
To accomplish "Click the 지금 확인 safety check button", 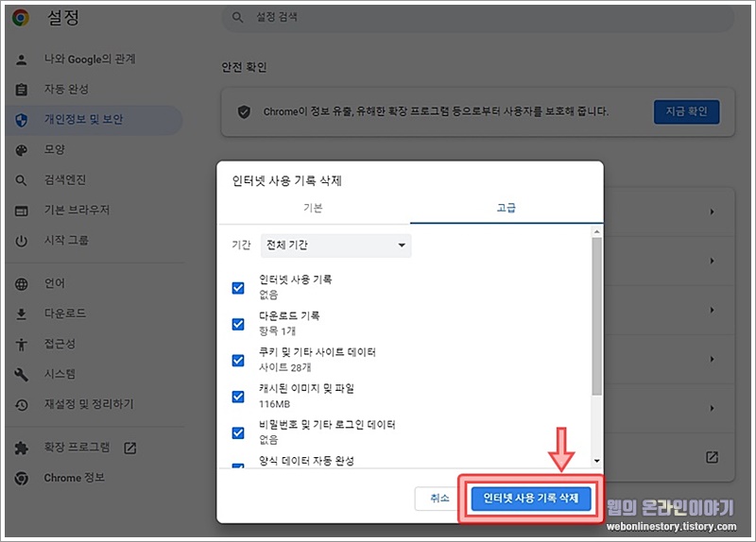I will (x=687, y=111).
